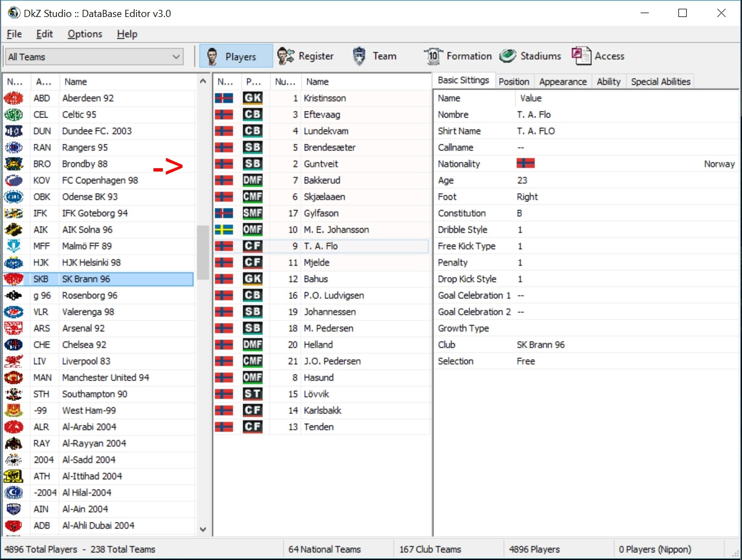This screenshot has width=742, height=560.
Task: Select team Al-Ahli Dubai 2004
Action: (99, 525)
